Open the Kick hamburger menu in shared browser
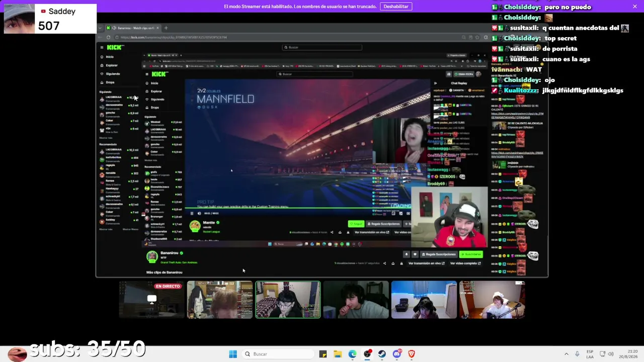644x362 pixels. click(102, 47)
